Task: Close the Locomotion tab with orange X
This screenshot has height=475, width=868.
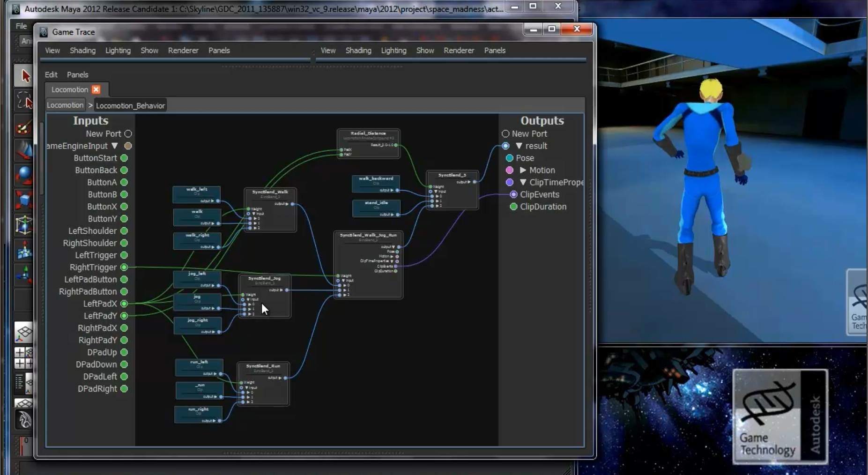Action: tap(96, 89)
